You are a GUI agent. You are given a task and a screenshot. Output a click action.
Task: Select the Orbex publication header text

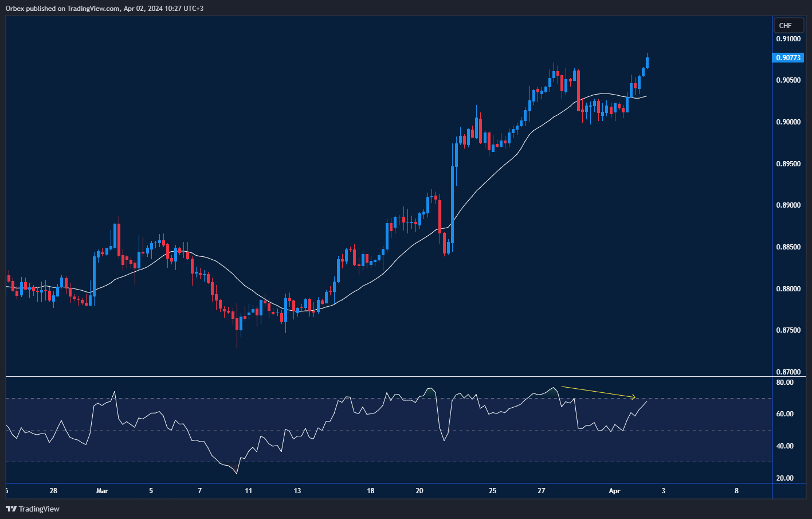coord(103,8)
